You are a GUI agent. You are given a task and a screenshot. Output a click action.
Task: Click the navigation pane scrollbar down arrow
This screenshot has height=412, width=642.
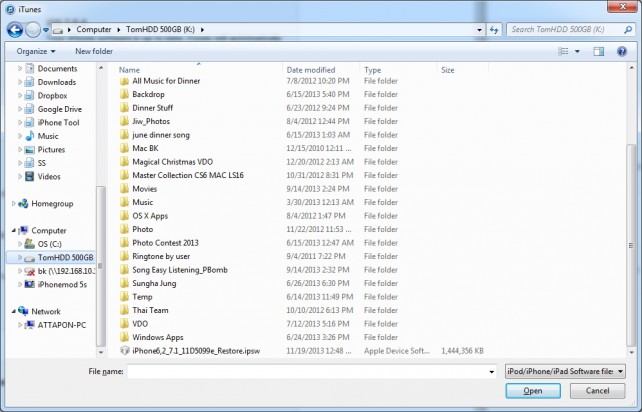101,352
